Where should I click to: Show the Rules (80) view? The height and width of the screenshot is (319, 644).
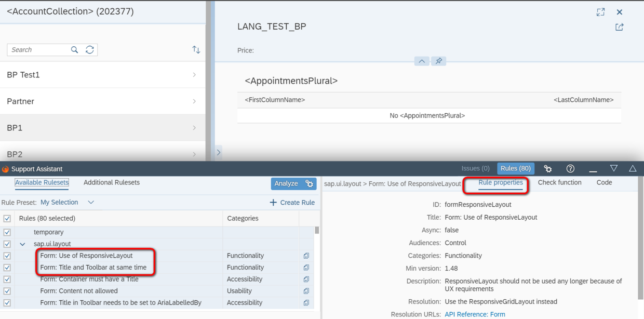tap(516, 168)
